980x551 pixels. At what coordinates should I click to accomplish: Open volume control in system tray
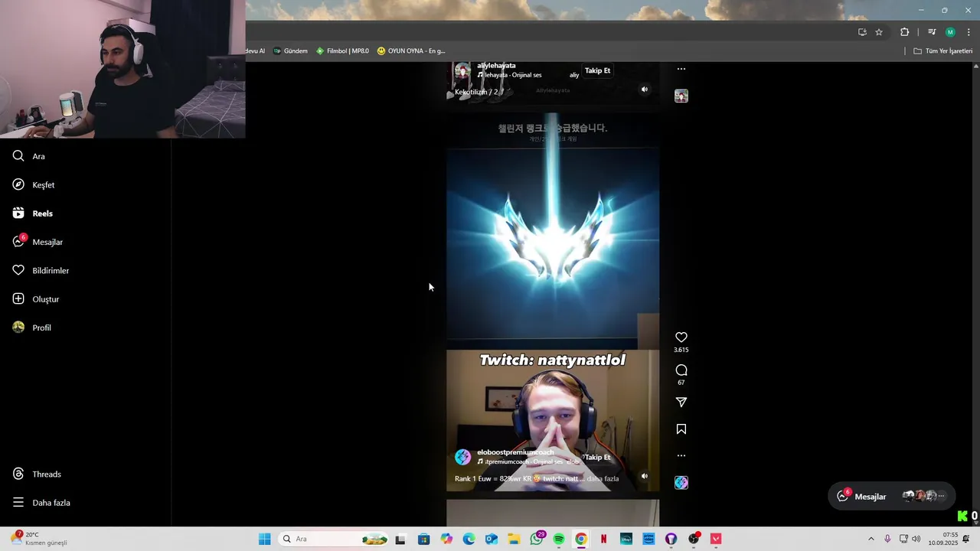pyautogui.click(x=916, y=539)
